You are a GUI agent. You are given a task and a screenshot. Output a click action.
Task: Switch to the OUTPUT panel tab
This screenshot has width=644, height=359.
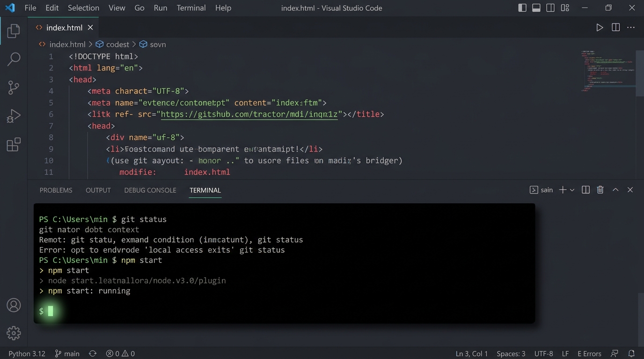[98, 190]
